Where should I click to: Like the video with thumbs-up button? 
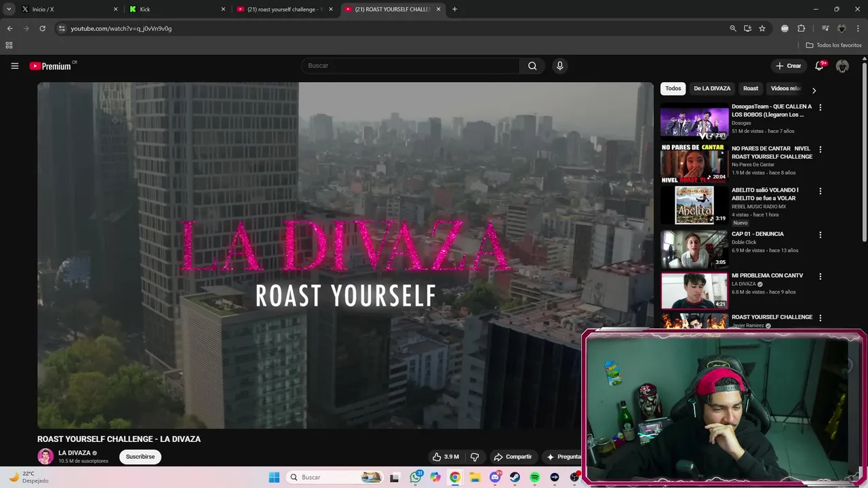[446, 457]
